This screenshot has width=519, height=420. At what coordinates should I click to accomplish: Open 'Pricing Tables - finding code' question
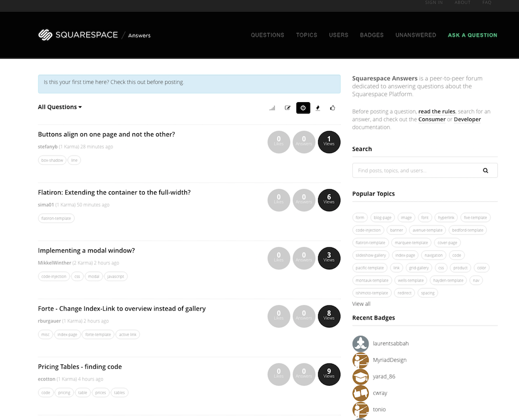point(80,367)
